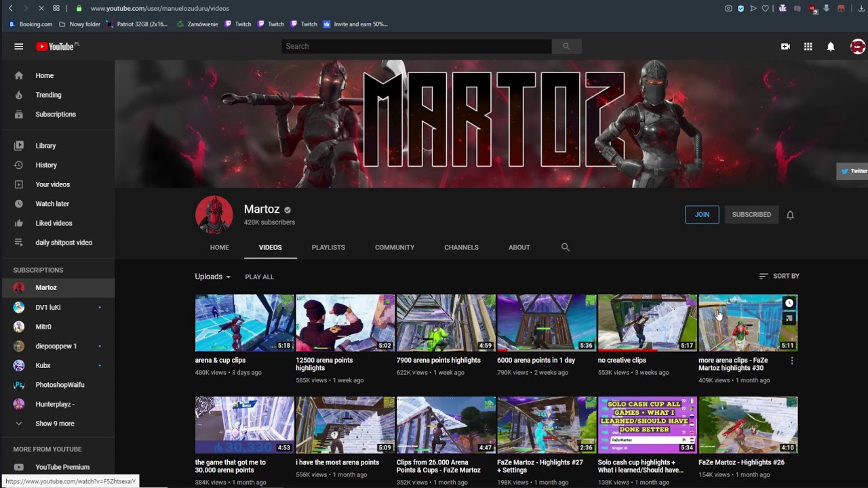Click the browser downloads icon
Image resolution: width=868 pixels, height=488 pixels.
(862, 8)
